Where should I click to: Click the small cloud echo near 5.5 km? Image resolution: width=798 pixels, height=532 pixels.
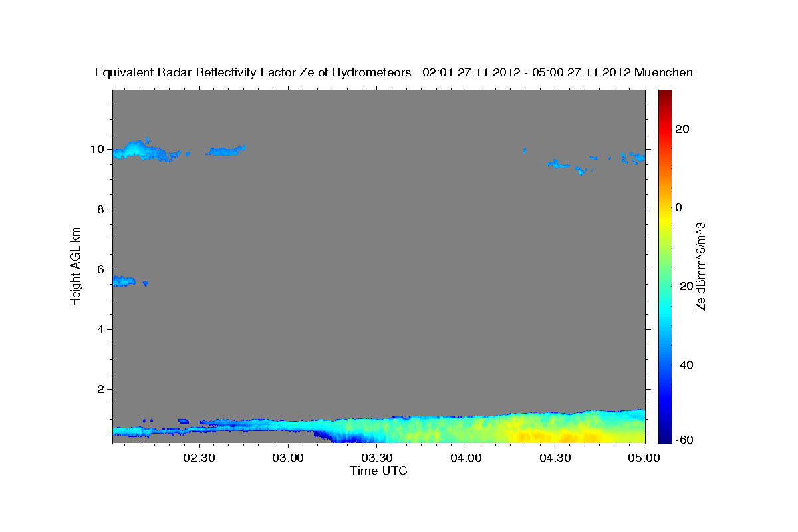point(124,281)
